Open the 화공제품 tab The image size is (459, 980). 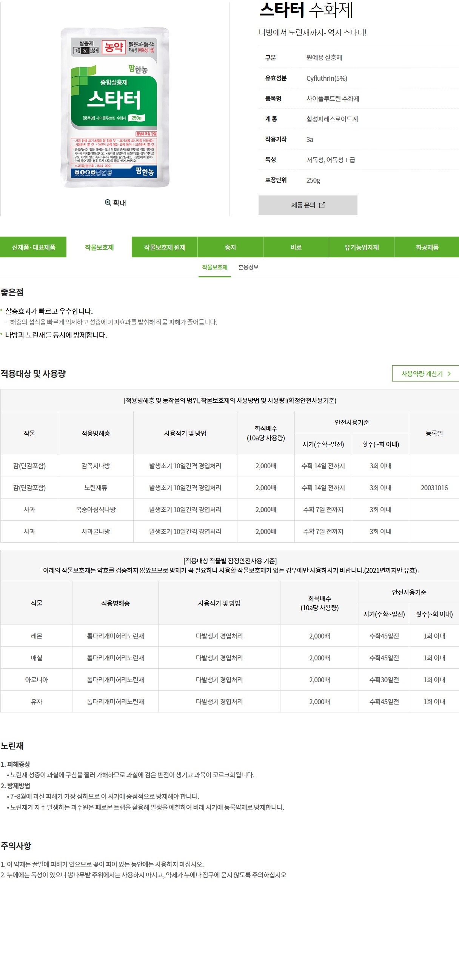click(x=427, y=247)
